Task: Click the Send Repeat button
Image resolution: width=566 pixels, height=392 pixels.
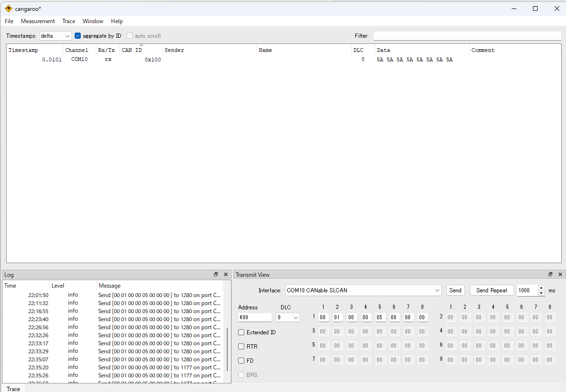Action: point(491,290)
